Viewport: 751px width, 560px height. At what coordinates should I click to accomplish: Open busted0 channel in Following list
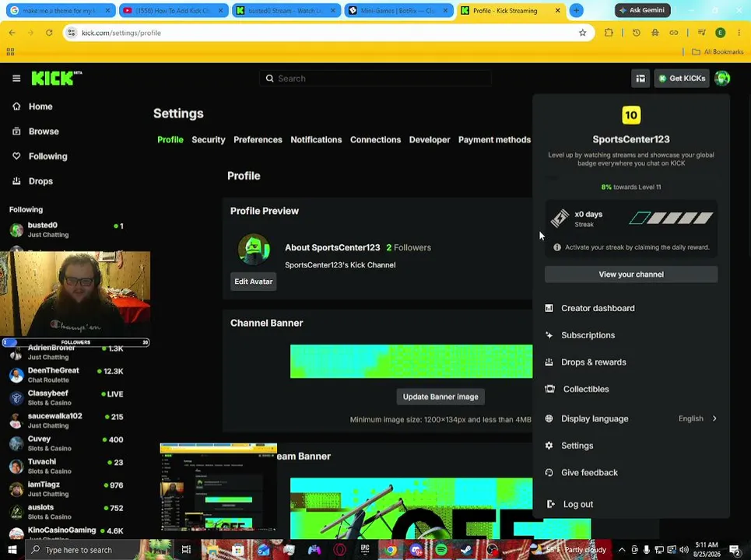pyautogui.click(x=67, y=229)
